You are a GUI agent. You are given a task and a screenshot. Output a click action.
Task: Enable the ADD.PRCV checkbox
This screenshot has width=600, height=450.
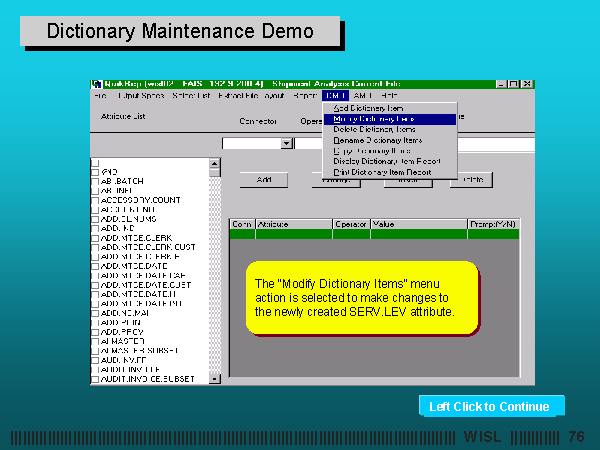coord(95,332)
